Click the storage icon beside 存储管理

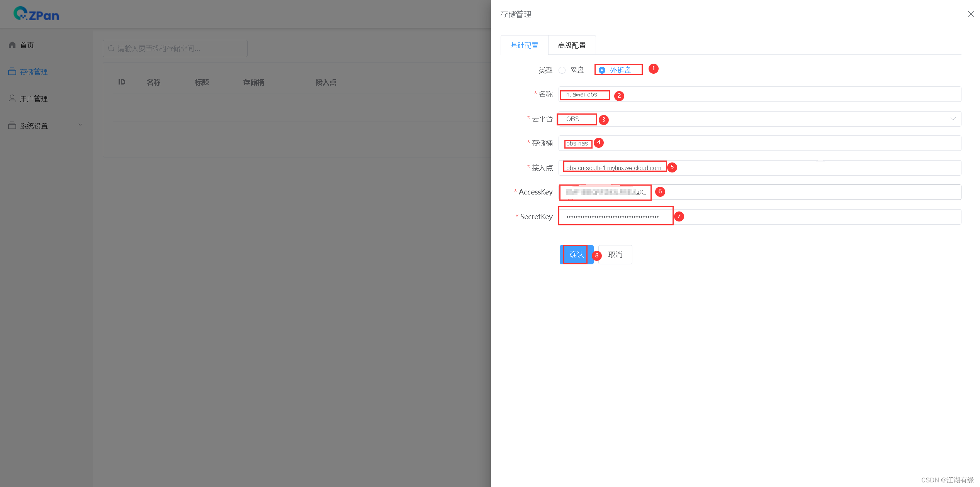pos(12,71)
